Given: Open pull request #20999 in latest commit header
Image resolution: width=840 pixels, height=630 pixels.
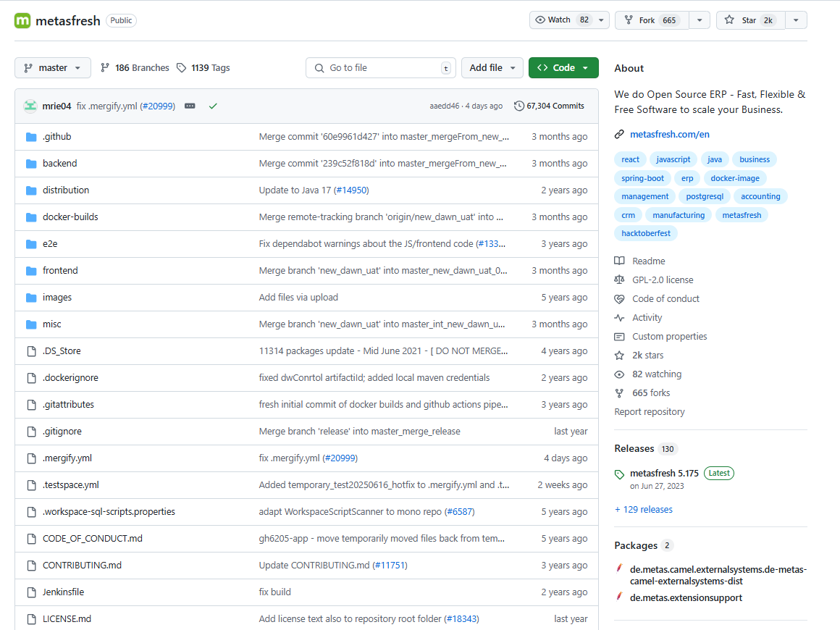Looking at the screenshot, I should (x=158, y=106).
